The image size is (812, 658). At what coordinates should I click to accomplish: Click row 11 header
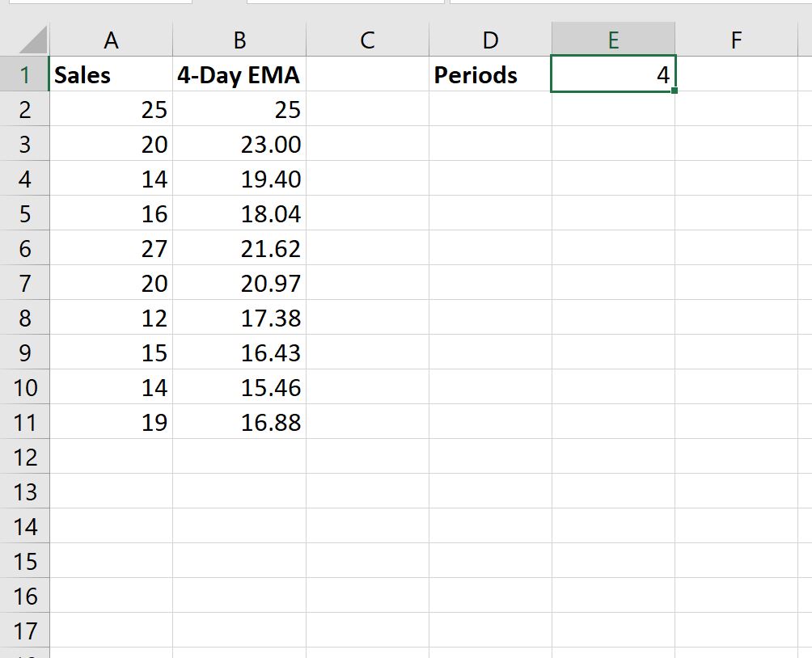pos(26,422)
